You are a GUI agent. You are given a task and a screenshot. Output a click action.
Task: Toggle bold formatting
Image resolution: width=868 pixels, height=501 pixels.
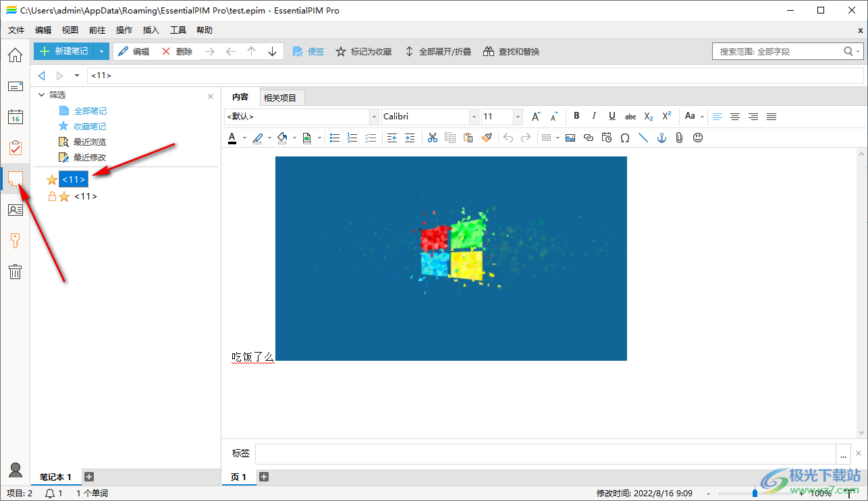576,116
